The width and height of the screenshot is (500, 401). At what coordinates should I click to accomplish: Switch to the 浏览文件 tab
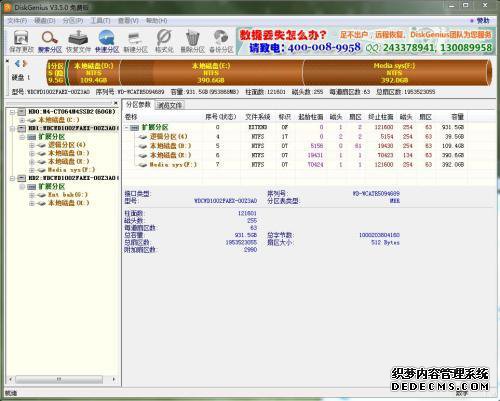170,105
